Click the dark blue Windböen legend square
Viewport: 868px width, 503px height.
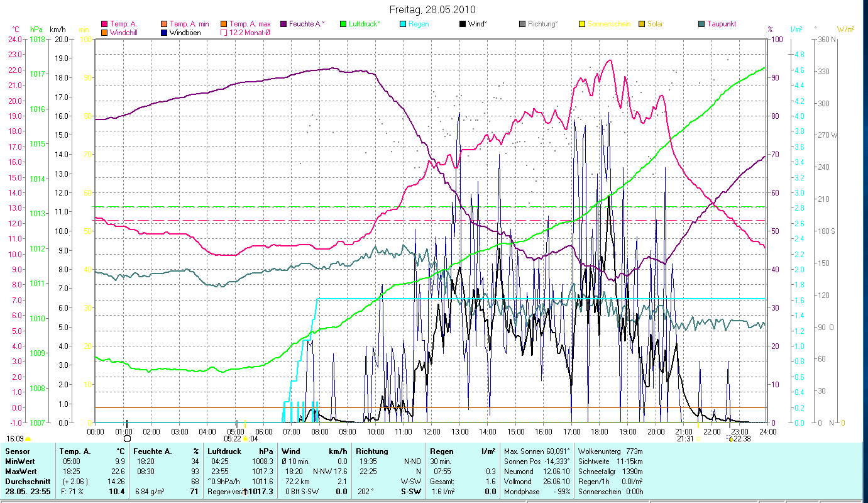click(165, 32)
